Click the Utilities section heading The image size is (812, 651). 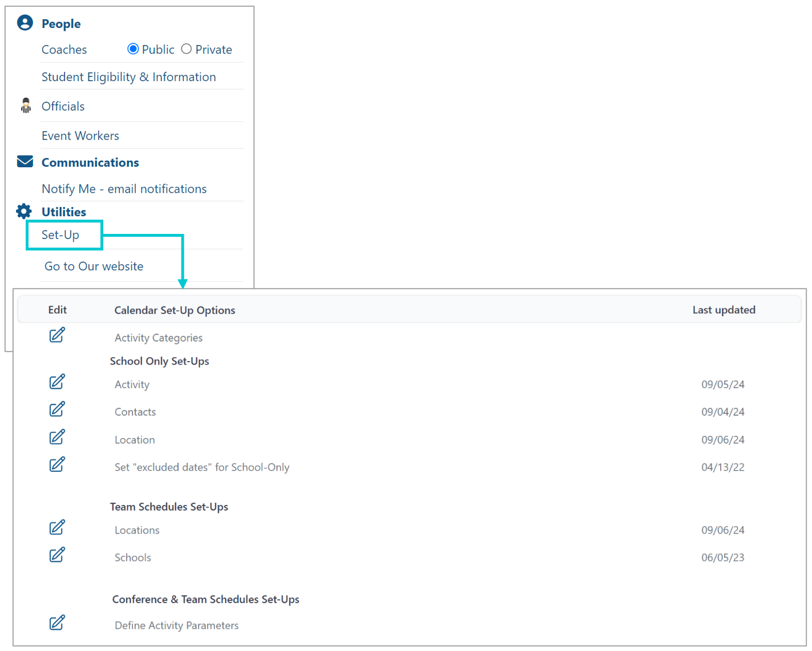[64, 212]
